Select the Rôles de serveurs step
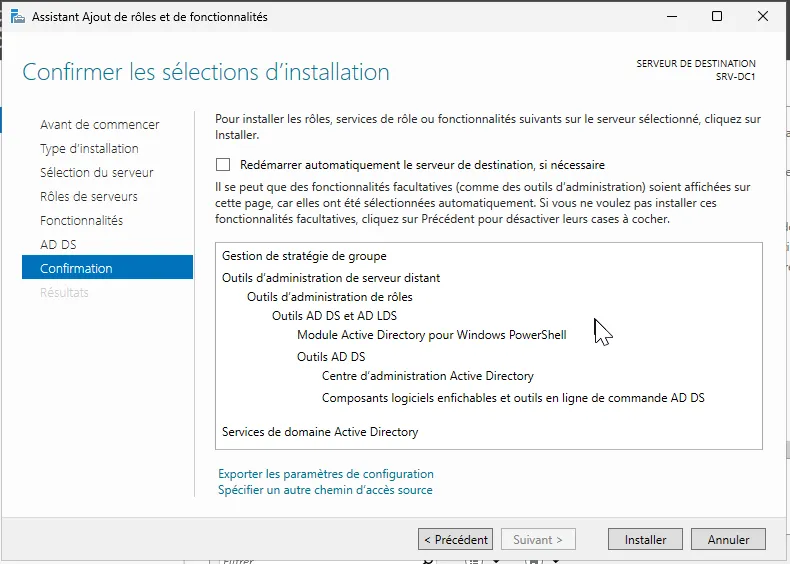This screenshot has height=564, width=790. click(x=89, y=197)
